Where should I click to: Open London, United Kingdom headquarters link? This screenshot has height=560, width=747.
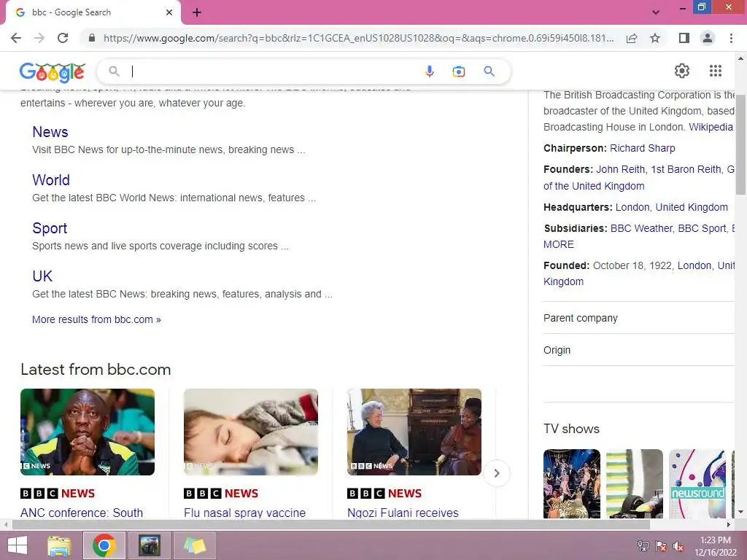tap(671, 207)
